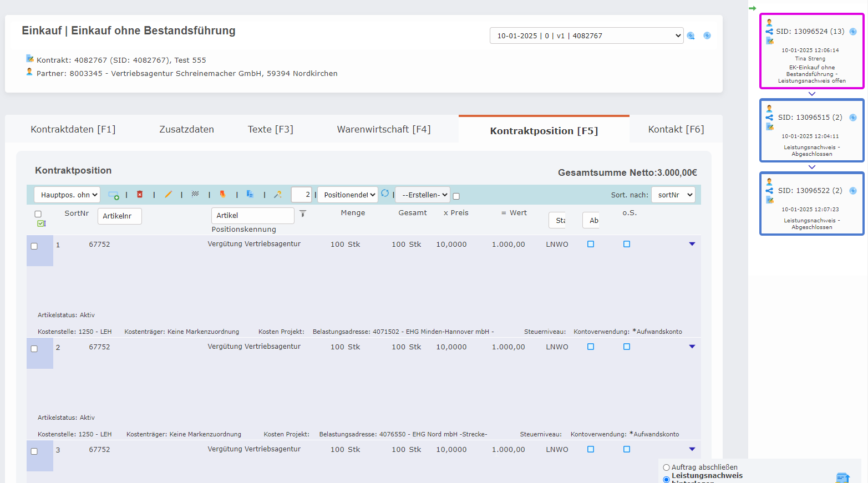868x483 pixels.
Task: Open the --Erstellen-- dropdown
Action: coord(423,195)
